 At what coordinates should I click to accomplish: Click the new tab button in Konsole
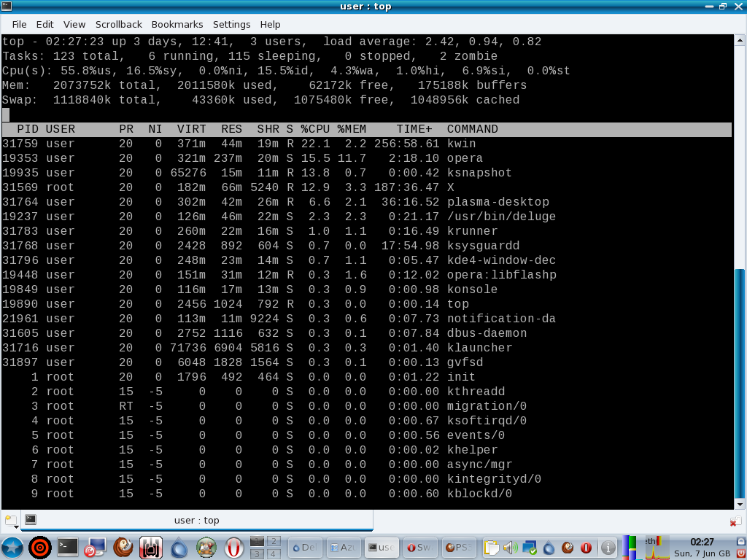(11, 520)
